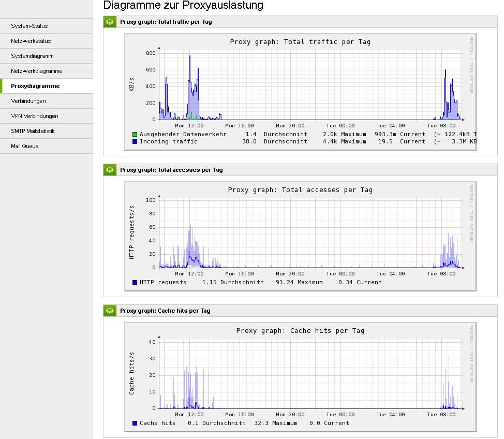Click blue Incoming traffic legend swatch
The image size is (504, 439).
pyautogui.click(x=135, y=141)
